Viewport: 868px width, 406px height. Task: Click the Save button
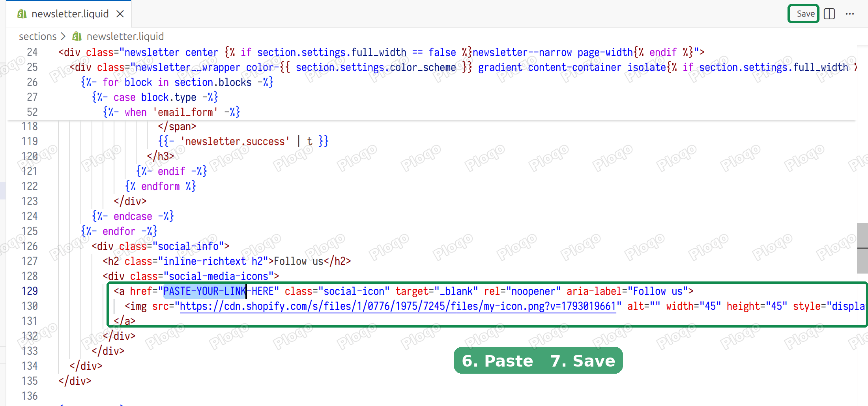804,14
